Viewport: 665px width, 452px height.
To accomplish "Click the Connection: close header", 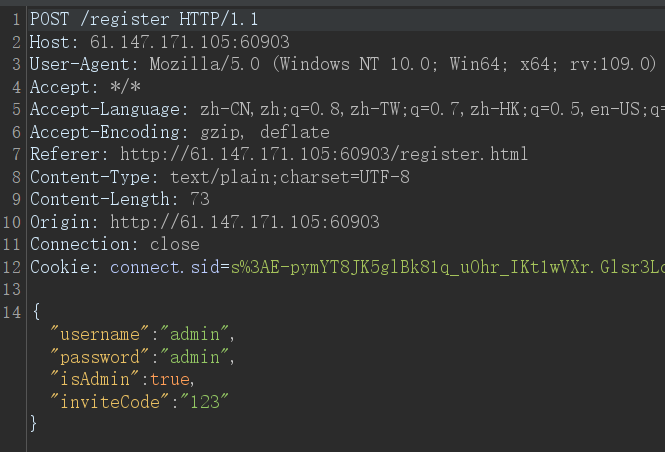I will 115,244.
